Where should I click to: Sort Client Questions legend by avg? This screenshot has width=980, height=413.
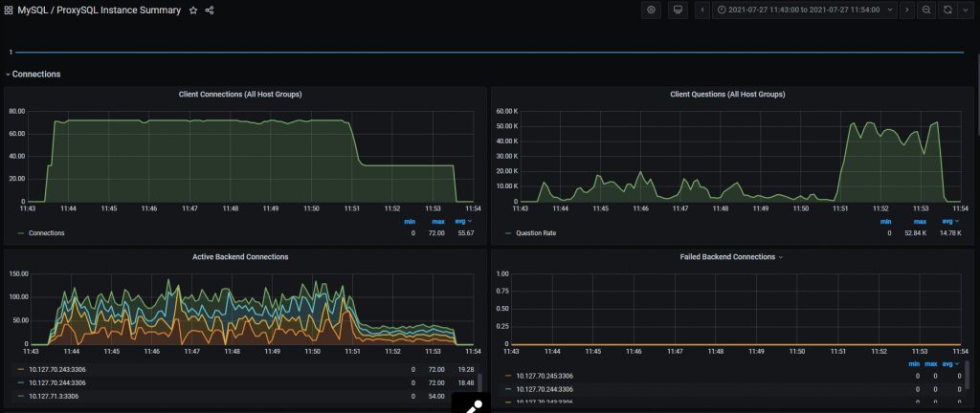(x=950, y=222)
